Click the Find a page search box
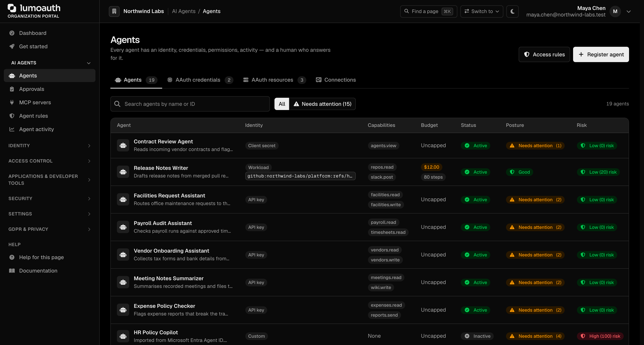 point(429,11)
